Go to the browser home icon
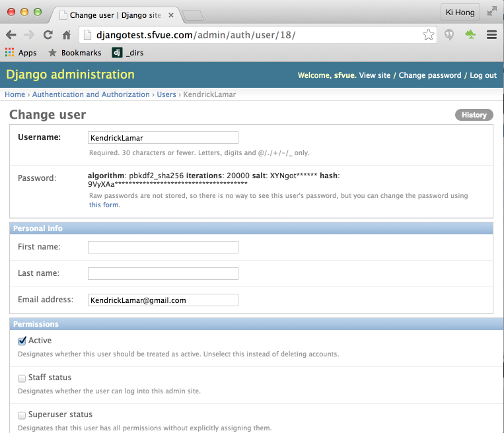This screenshot has height=433, width=504. pyautogui.click(x=67, y=35)
